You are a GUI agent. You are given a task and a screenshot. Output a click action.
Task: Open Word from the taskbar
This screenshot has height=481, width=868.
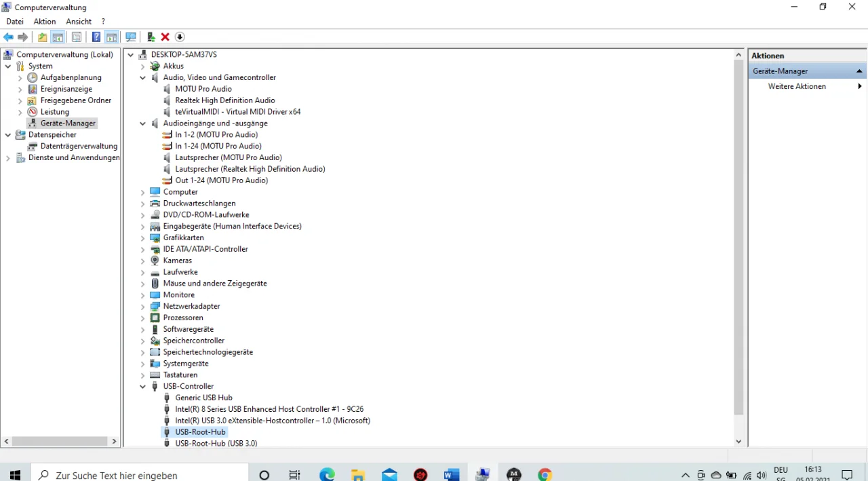[452, 475]
